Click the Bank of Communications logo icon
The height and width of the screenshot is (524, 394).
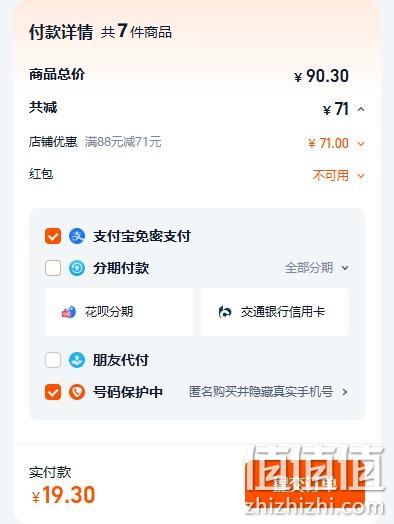click(225, 312)
